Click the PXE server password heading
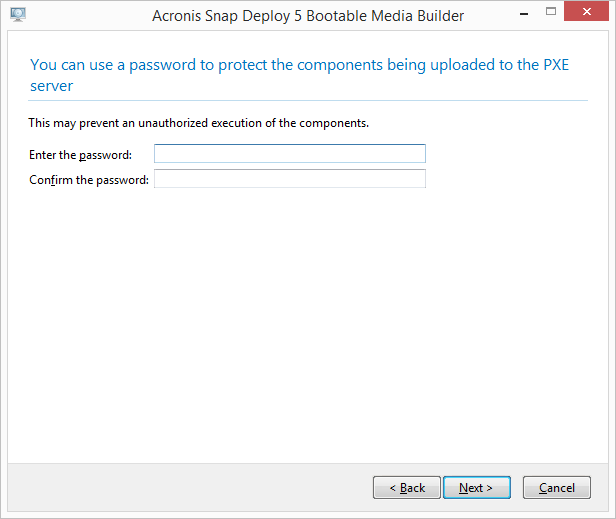 click(x=299, y=75)
